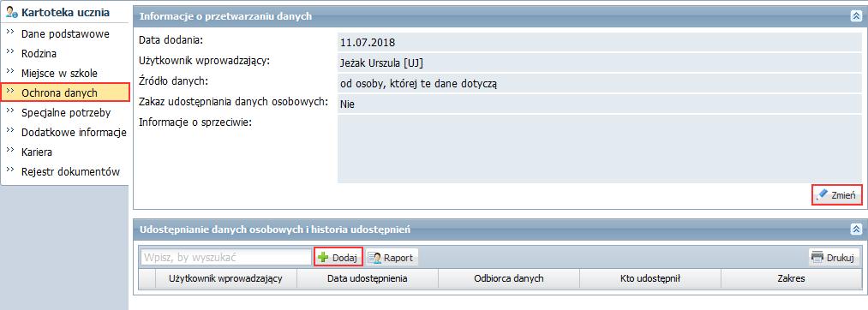Click the empty Informacje o sprzeciwie field
868x310 pixels.
(599, 149)
